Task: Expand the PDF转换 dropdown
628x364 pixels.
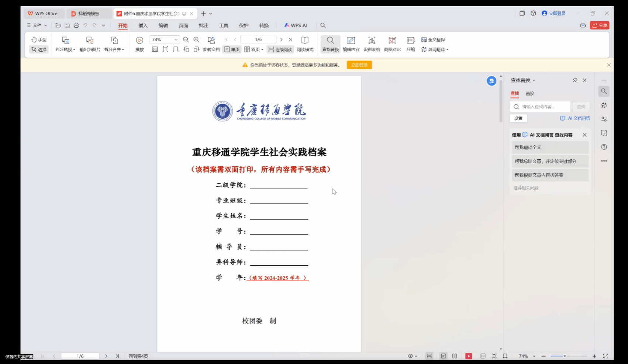Action: click(65, 49)
